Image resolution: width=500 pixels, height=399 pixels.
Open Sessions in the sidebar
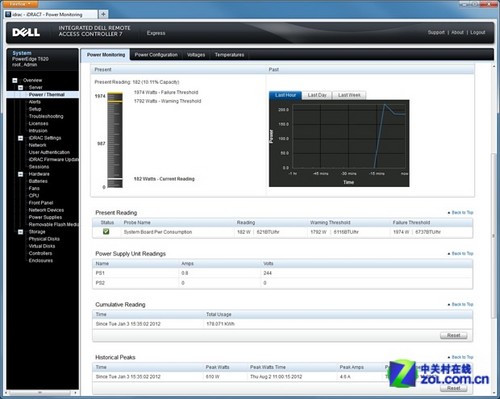tap(39, 167)
